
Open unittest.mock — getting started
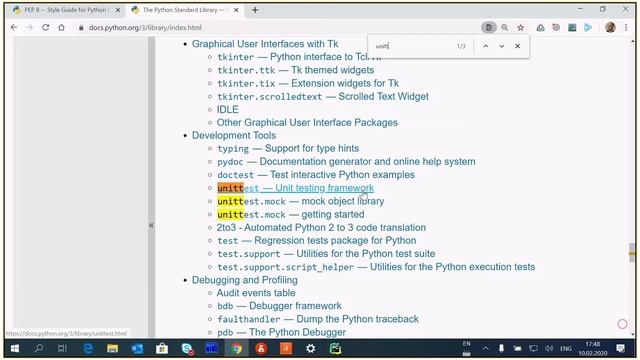tap(291, 214)
